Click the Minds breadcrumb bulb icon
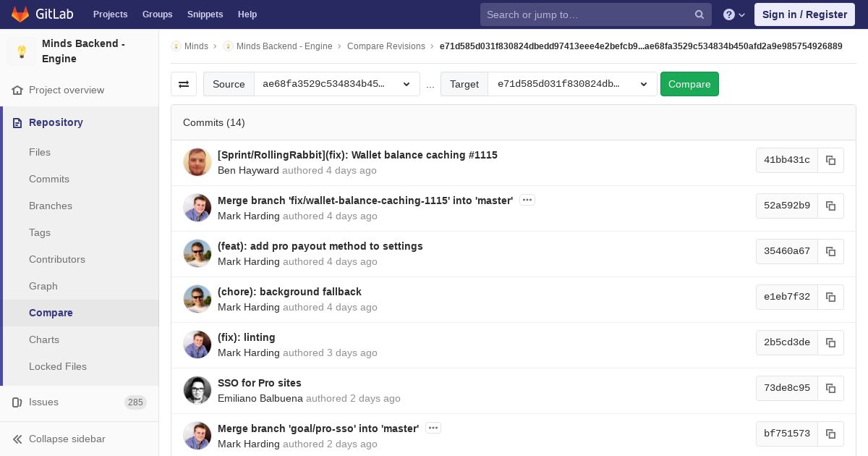The image size is (868, 456). coord(176,46)
